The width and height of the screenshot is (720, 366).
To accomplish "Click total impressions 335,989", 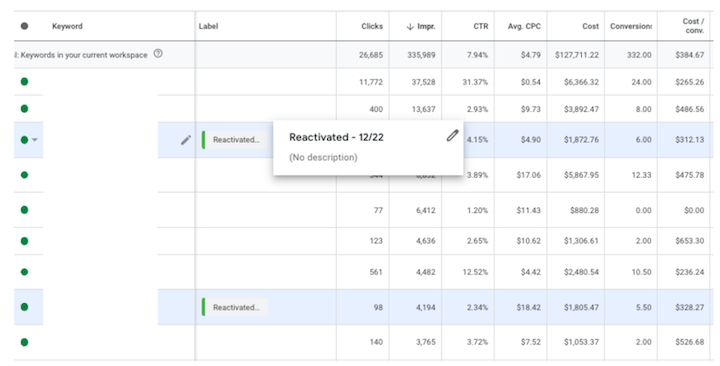I will [x=422, y=55].
